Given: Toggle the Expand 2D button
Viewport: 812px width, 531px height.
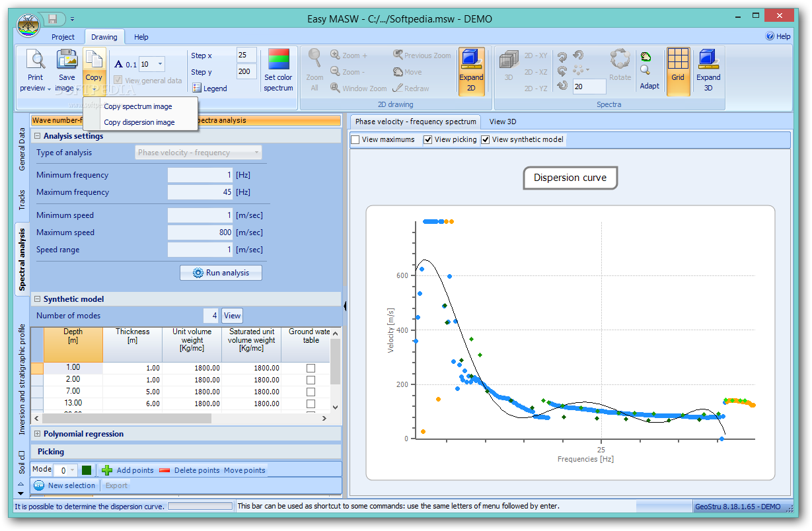Looking at the screenshot, I should click(x=472, y=72).
